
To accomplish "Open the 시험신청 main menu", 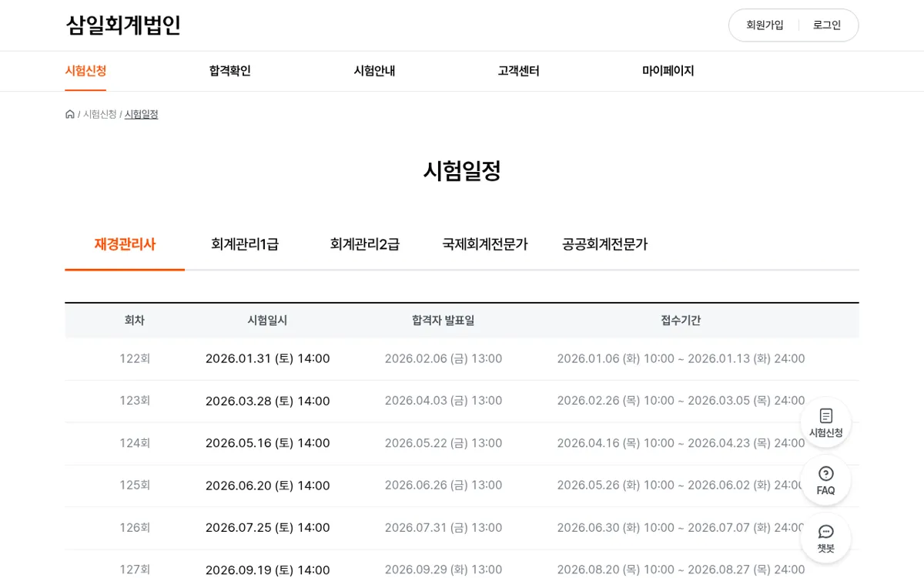I will tap(85, 71).
